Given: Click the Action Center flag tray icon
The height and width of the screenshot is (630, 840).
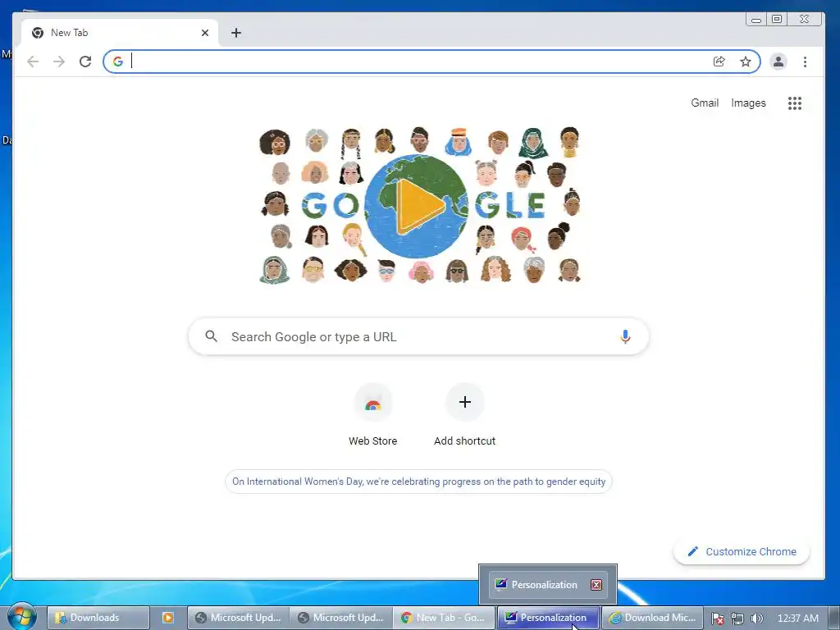Looking at the screenshot, I should coord(717,619).
